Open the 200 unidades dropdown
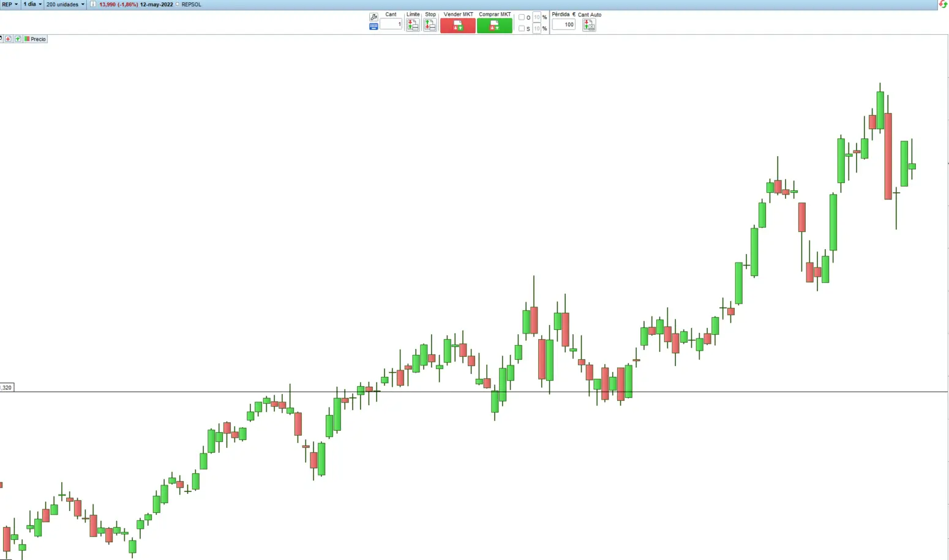Screen dimensions: 949x560 tap(64, 4)
